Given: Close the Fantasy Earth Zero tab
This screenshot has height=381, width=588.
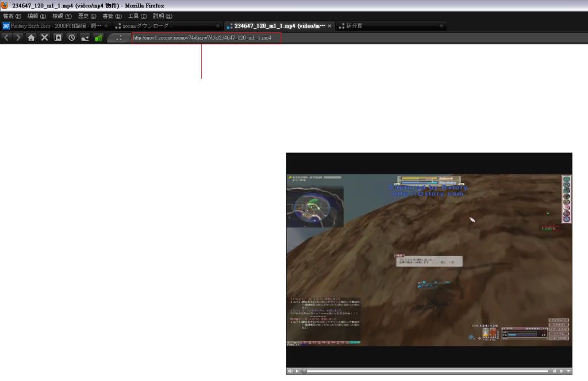Looking at the screenshot, I should tap(106, 26).
